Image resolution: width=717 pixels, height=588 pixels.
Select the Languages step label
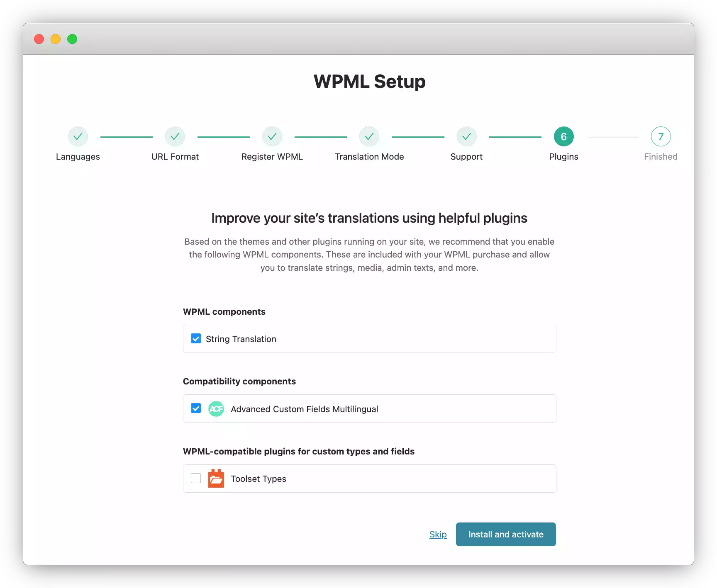(x=78, y=157)
